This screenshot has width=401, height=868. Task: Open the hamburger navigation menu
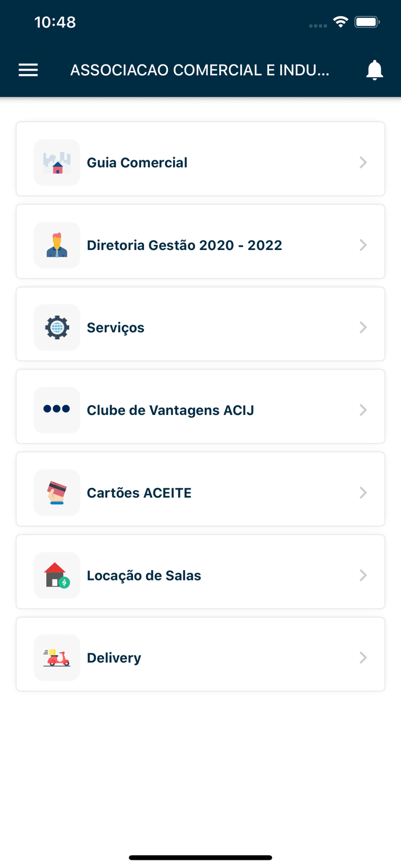(x=28, y=69)
